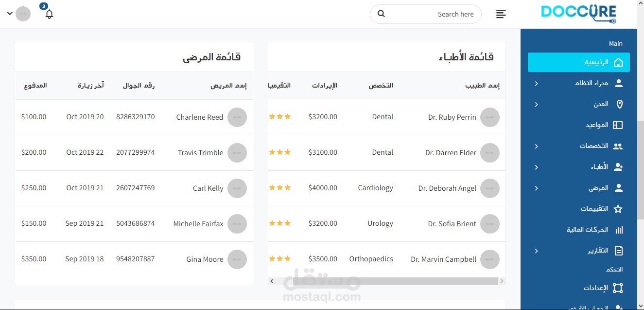This screenshot has height=310, width=644.
Task: Click the search magnifier icon
Action: coord(382,14)
